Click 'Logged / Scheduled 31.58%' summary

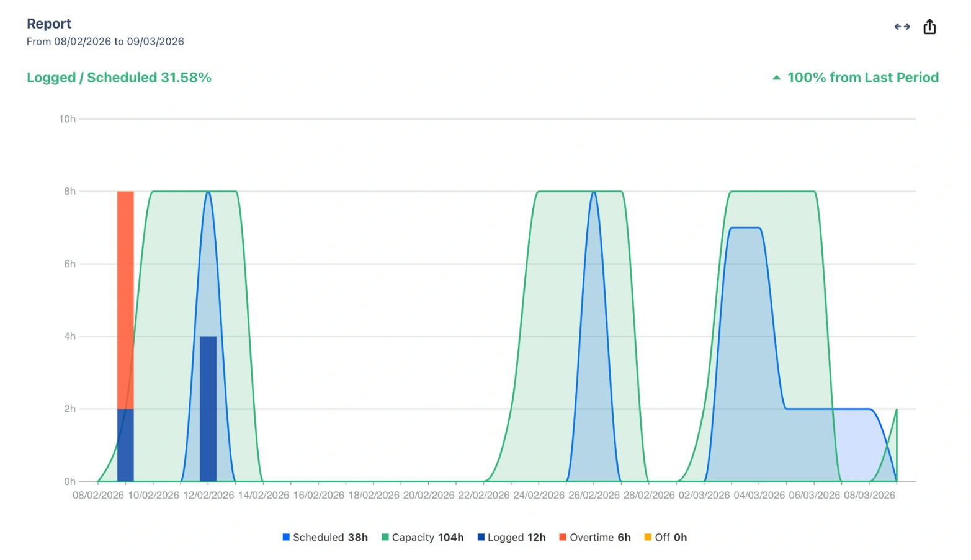pyautogui.click(x=119, y=78)
